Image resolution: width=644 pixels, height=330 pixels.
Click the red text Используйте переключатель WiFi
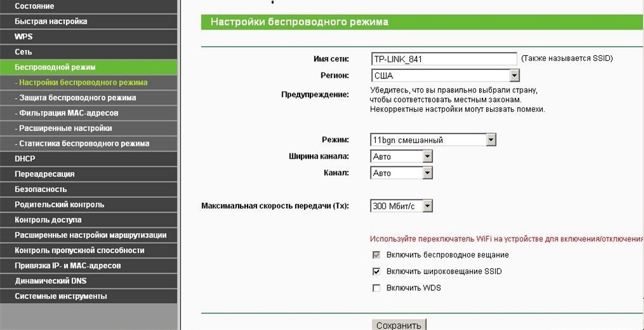(507, 239)
